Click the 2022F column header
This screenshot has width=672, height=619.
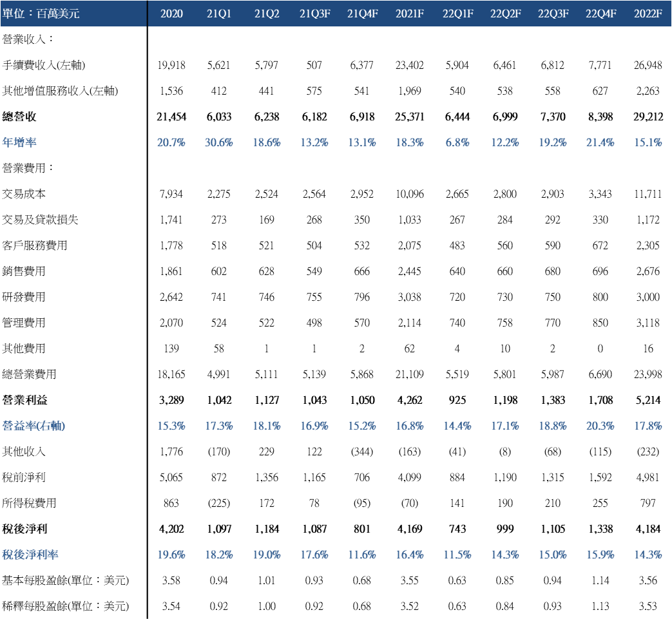pos(648,14)
